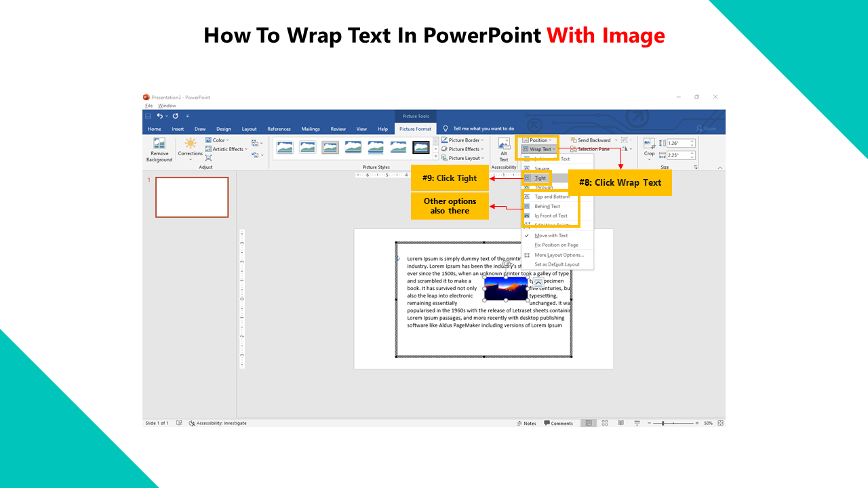Click the layout options icon beside the image
This screenshot has width=868, height=488.
[x=538, y=282]
